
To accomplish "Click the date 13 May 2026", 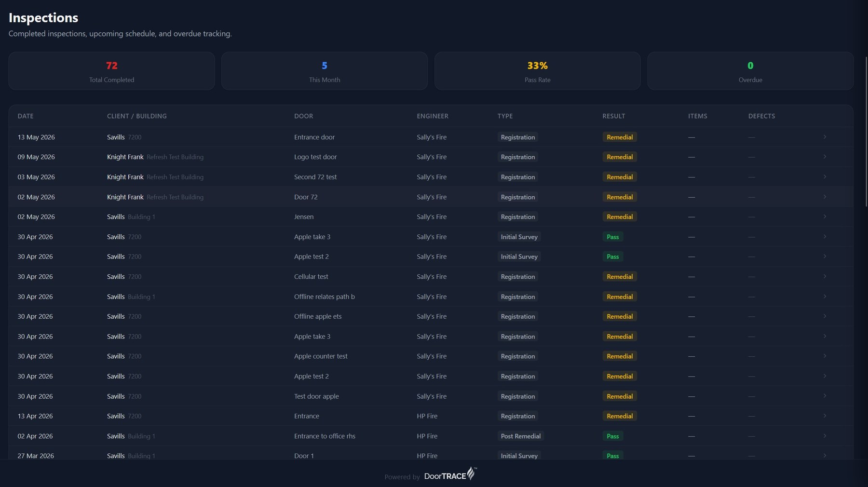I will point(36,137).
